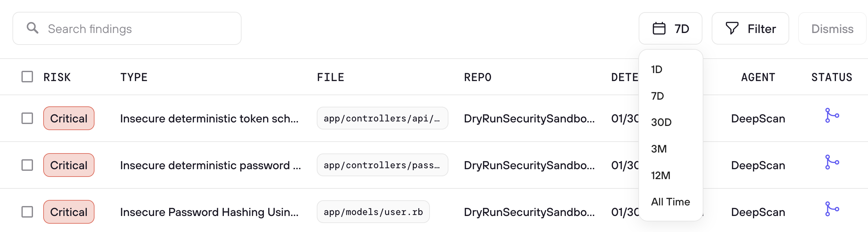Click Critical badge on deterministic password row
This screenshot has height=232, width=868.
point(69,165)
